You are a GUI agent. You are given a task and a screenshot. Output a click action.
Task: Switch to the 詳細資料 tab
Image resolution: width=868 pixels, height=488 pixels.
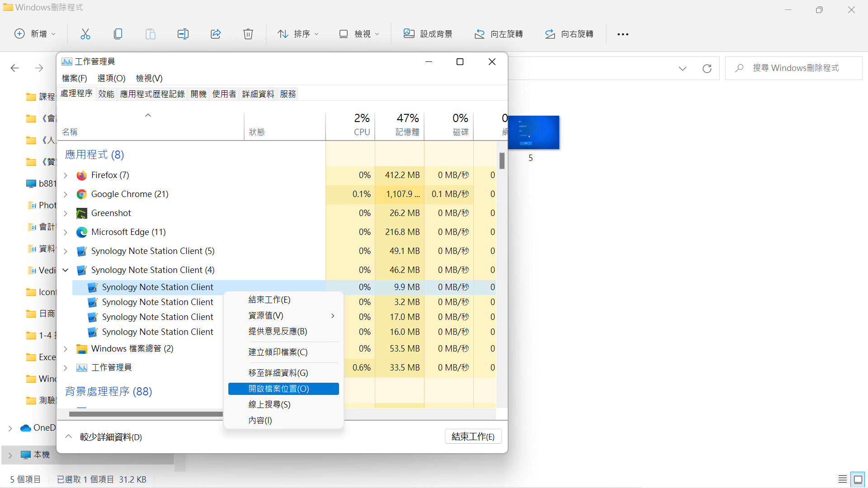(x=258, y=94)
